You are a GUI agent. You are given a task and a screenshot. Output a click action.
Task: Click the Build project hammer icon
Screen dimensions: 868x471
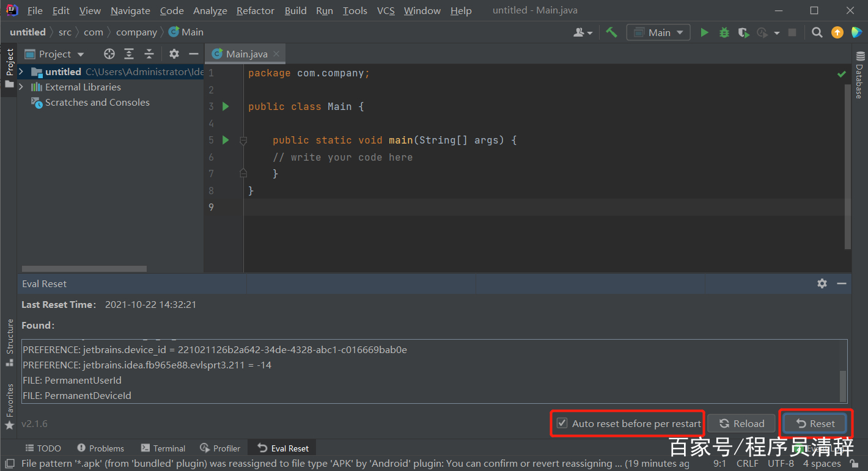(x=611, y=32)
